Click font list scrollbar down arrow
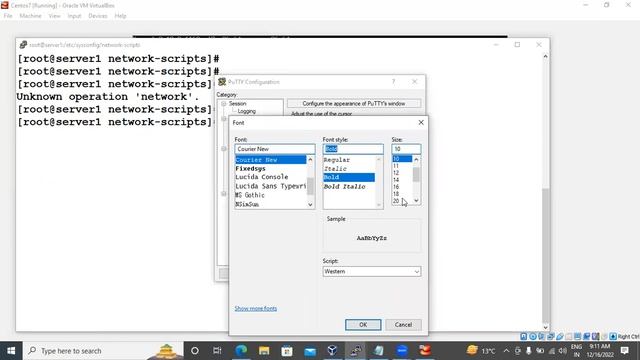 (x=310, y=204)
